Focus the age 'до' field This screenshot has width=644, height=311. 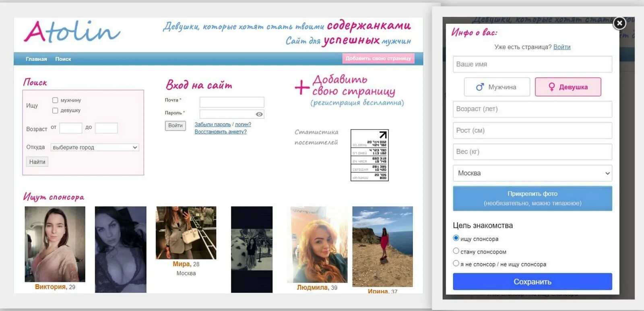coord(106,128)
